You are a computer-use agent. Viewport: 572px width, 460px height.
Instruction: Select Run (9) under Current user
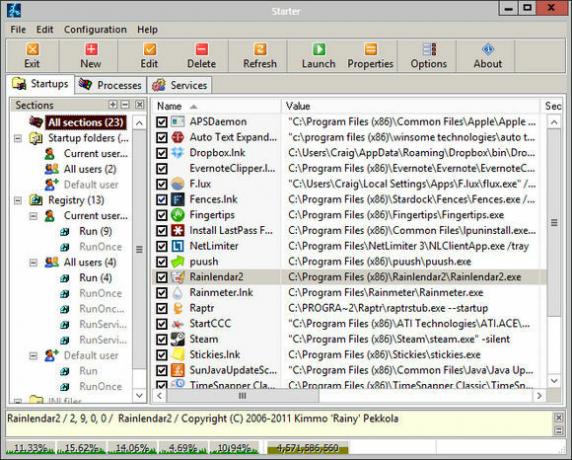coord(96,231)
